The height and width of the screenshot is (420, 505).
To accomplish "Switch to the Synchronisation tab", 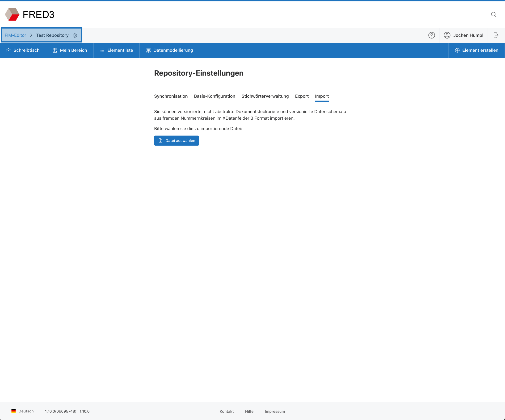I will tap(171, 96).
